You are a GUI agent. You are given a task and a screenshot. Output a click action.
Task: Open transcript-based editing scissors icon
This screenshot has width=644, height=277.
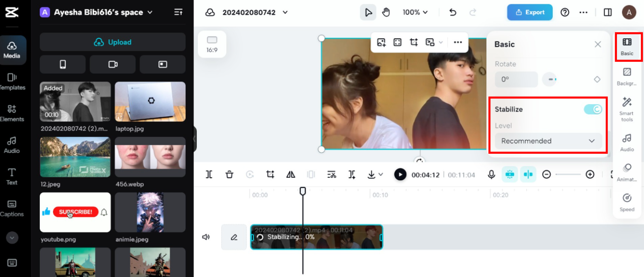pos(331,174)
